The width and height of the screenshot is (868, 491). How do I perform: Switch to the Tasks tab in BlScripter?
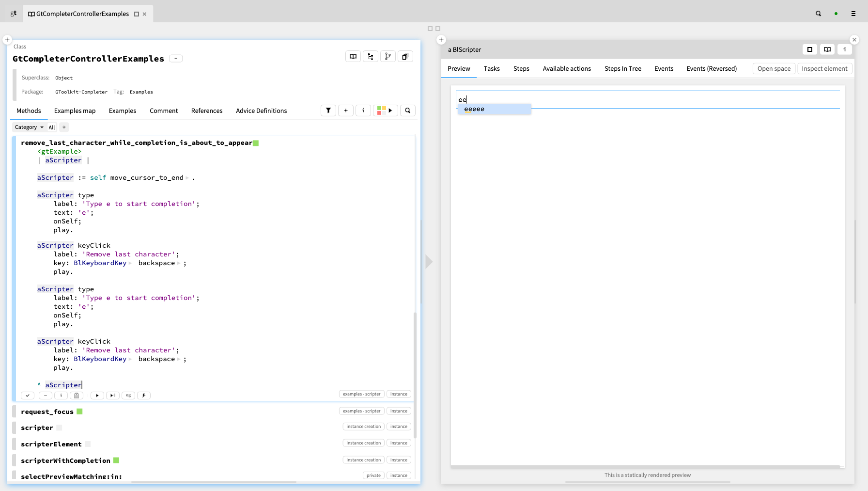[492, 69]
